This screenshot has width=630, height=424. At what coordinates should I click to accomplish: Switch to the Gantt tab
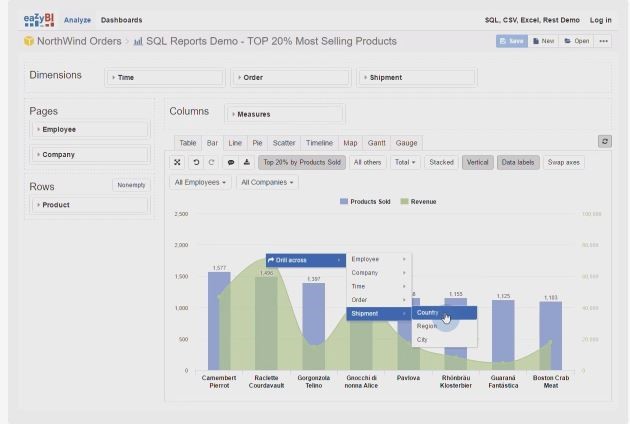tap(376, 143)
